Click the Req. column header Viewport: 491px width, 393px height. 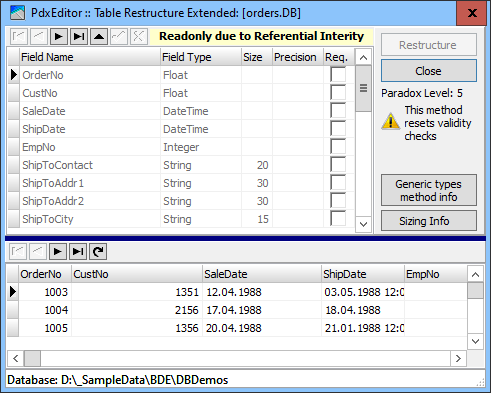339,57
